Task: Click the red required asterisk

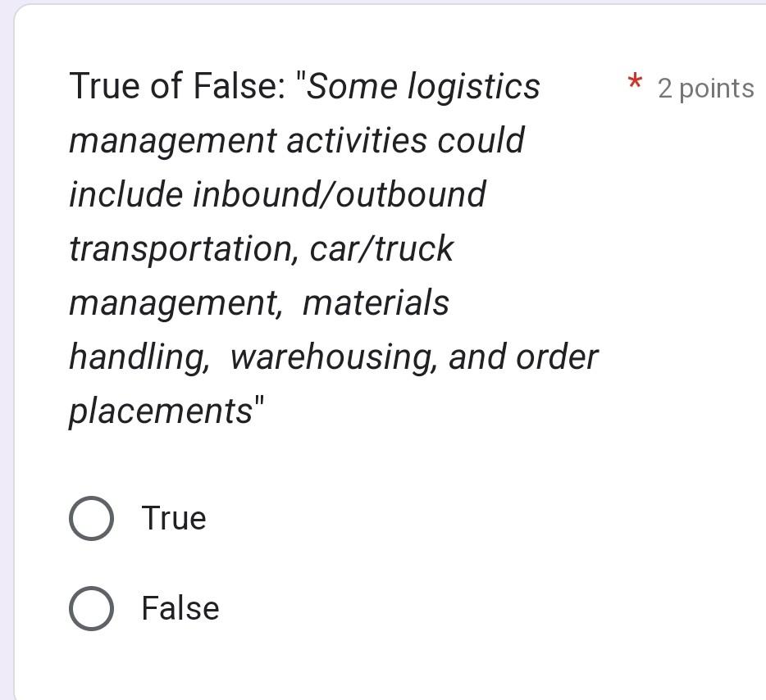Action: tap(632, 83)
